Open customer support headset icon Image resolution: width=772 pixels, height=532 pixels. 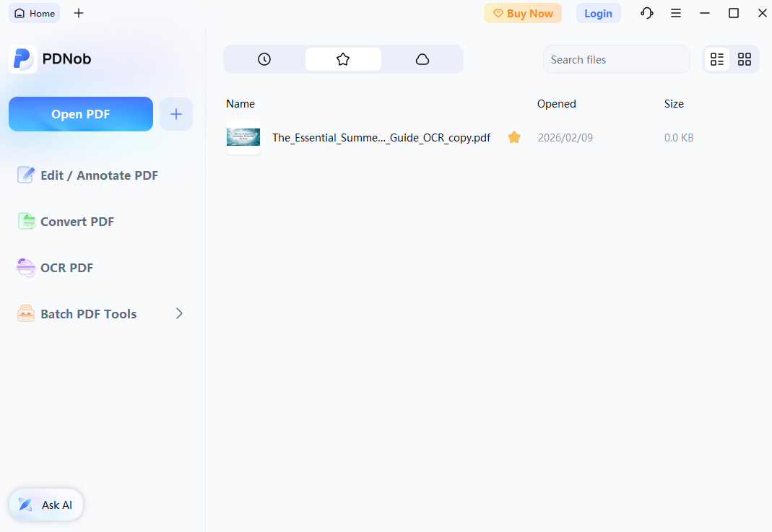647,13
